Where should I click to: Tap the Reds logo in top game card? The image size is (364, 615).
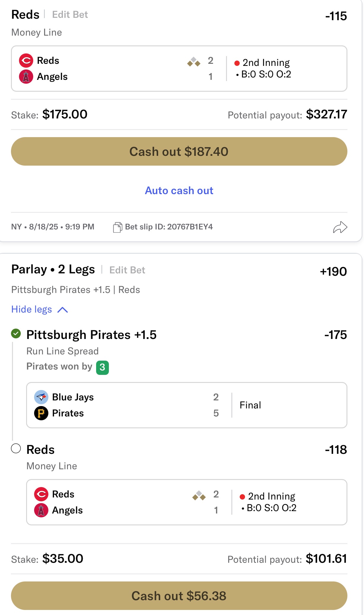pyautogui.click(x=26, y=61)
